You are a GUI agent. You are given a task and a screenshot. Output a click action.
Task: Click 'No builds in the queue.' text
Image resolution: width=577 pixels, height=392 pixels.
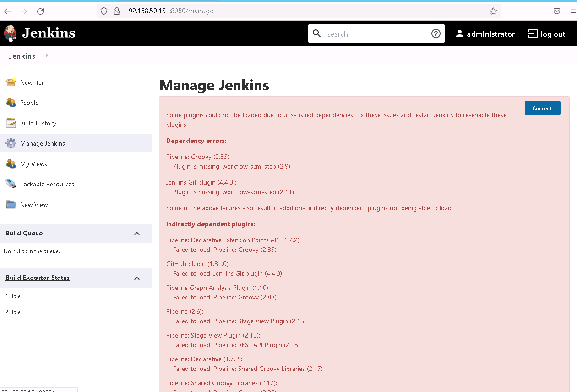click(x=32, y=251)
